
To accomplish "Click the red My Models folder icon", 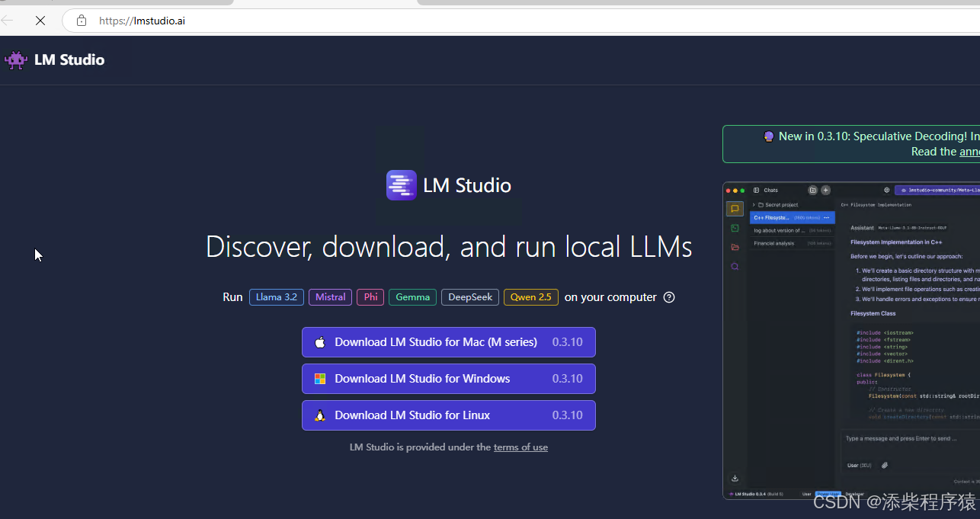I will click(735, 247).
